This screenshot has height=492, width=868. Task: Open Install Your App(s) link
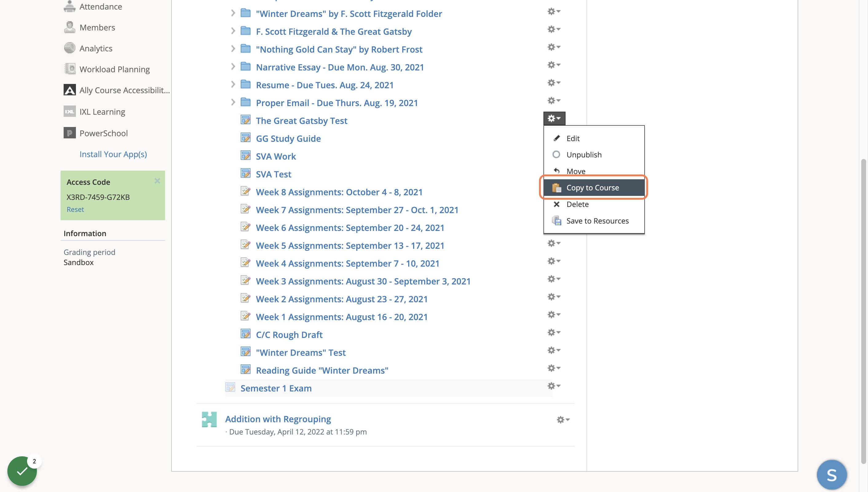click(x=113, y=154)
